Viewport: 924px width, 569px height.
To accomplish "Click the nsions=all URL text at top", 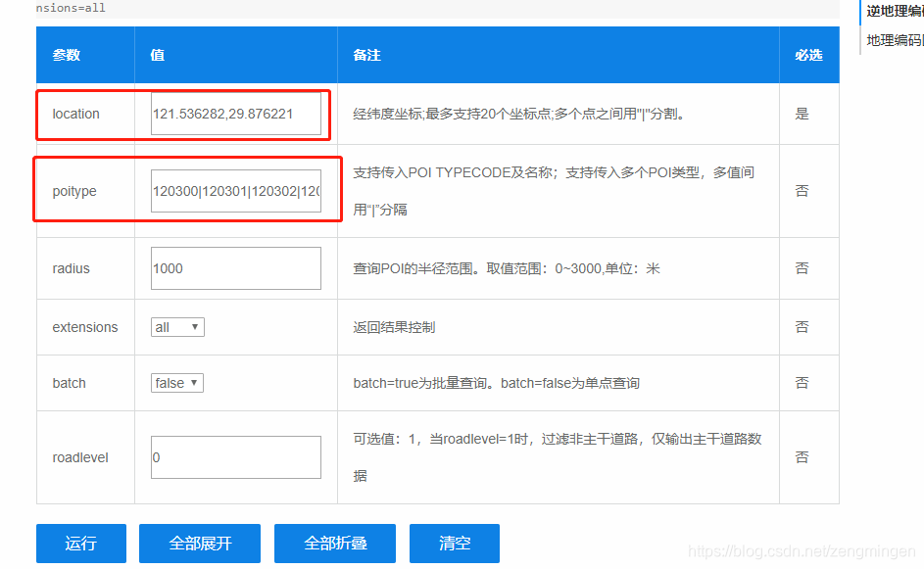I will [71, 8].
